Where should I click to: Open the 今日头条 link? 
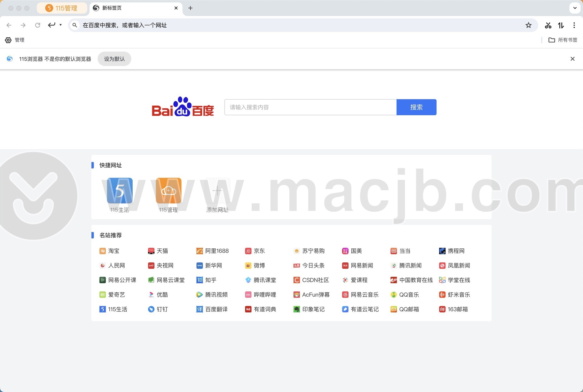309,265
